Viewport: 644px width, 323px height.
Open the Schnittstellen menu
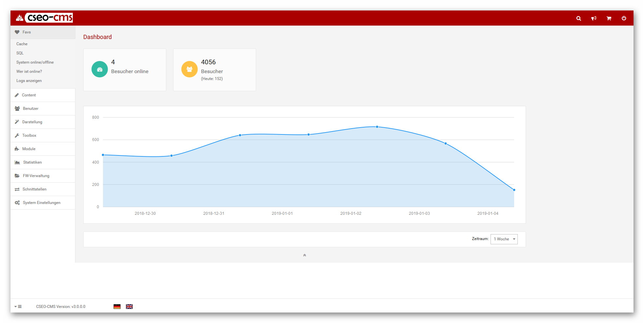tap(43, 189)
